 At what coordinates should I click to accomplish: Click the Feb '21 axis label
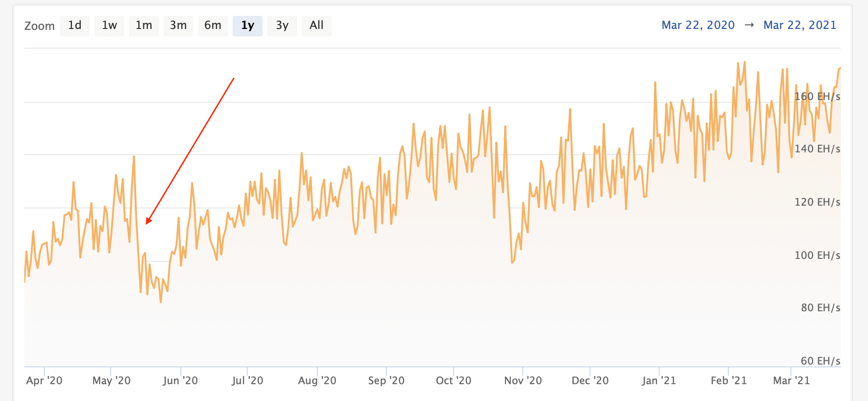(729, 380)
